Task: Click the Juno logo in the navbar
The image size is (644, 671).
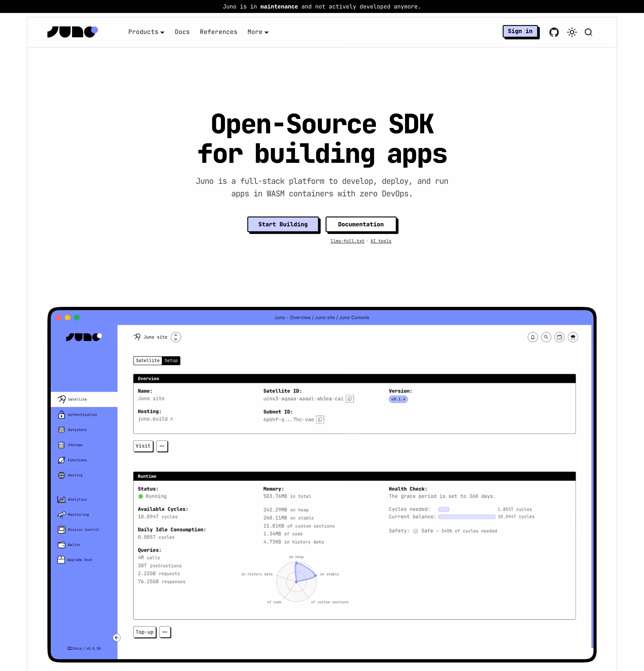Action: click(x=72, y=32)
